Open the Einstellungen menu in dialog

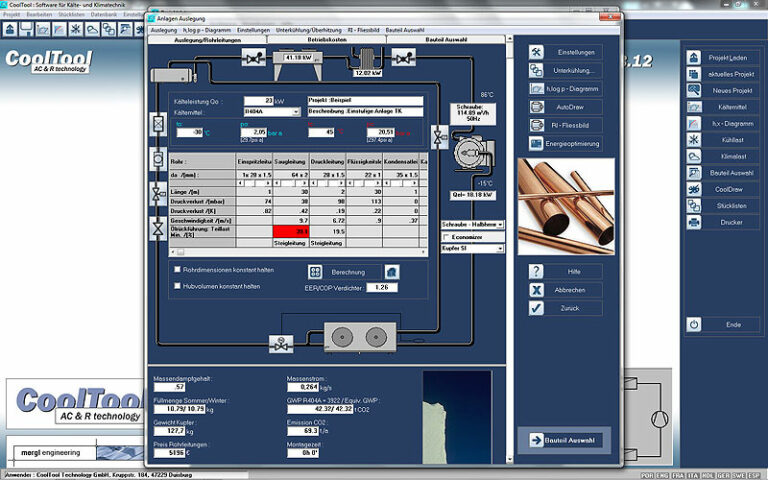(253, 30)
